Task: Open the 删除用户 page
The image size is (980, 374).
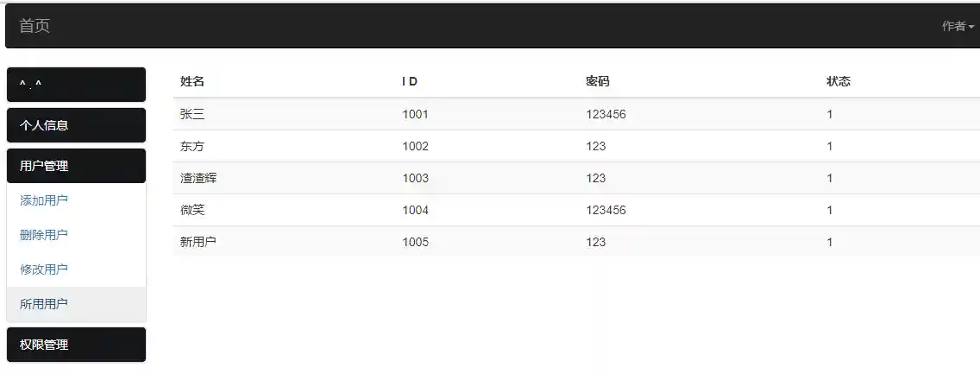Action: point(44,235)
